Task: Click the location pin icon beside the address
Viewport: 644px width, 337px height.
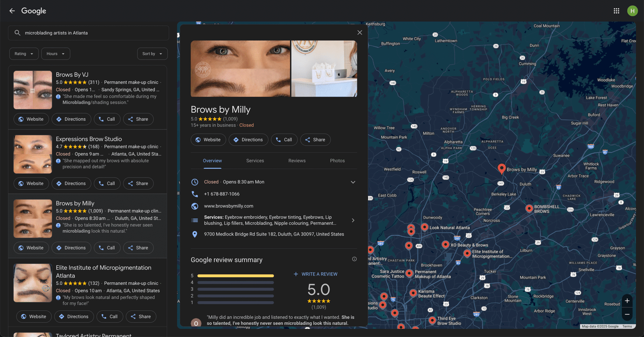Action: pyautogui.click(x=195, y=234)
